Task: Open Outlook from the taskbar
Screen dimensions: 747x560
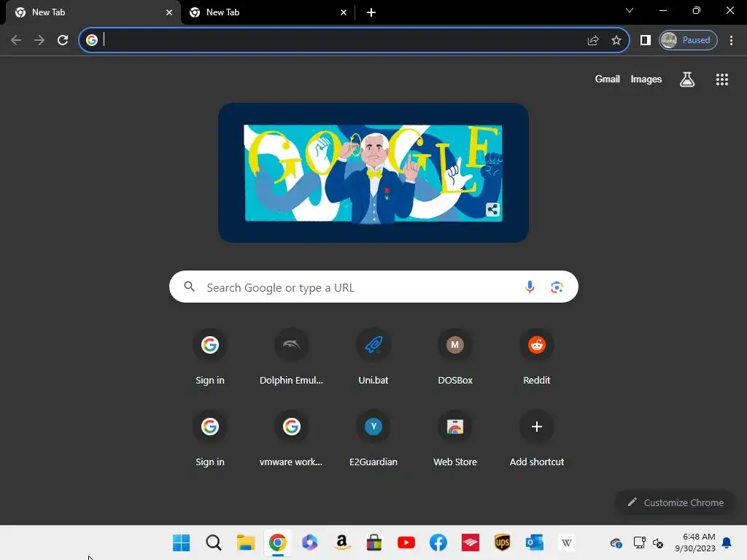Action: pyautogui.click(x=534, y=542)
